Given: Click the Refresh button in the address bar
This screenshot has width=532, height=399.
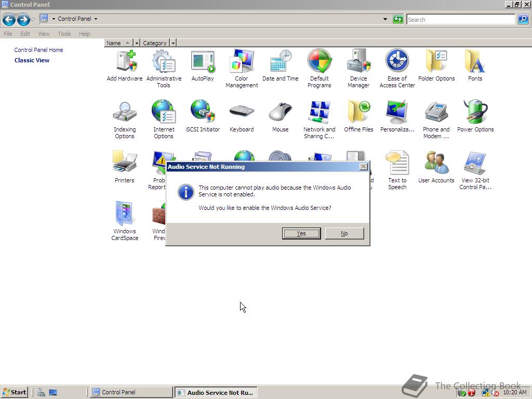Looking at the screenshot, I should [x=397, y=19].
